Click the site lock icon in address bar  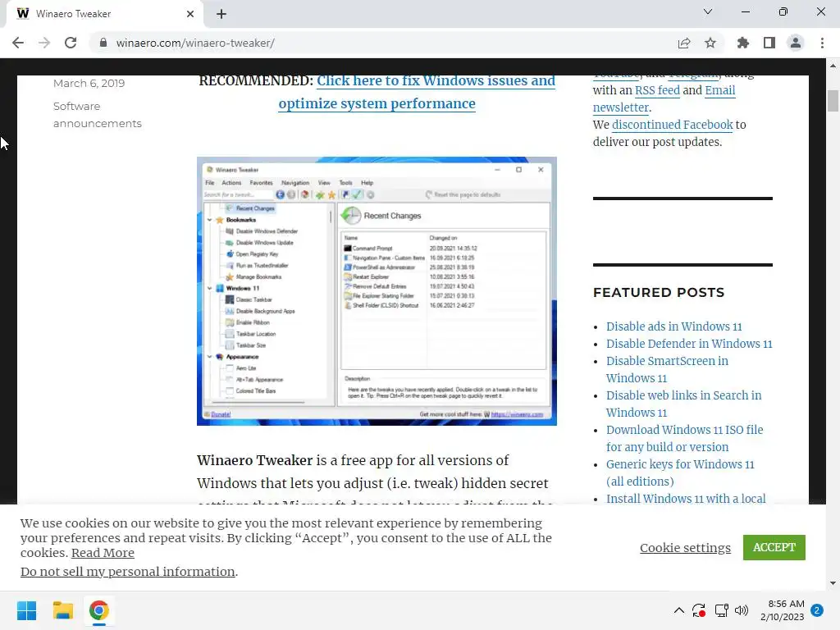[103, 43]
